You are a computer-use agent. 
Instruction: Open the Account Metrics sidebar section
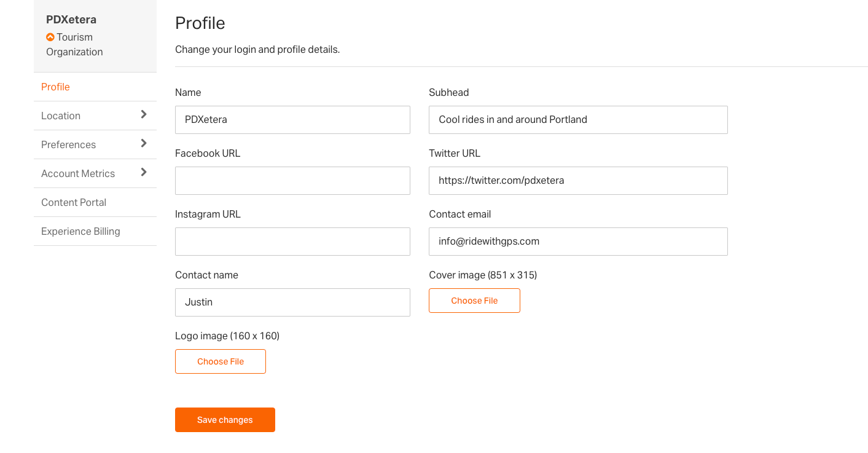pyautogui.click(x=95, y=173)
